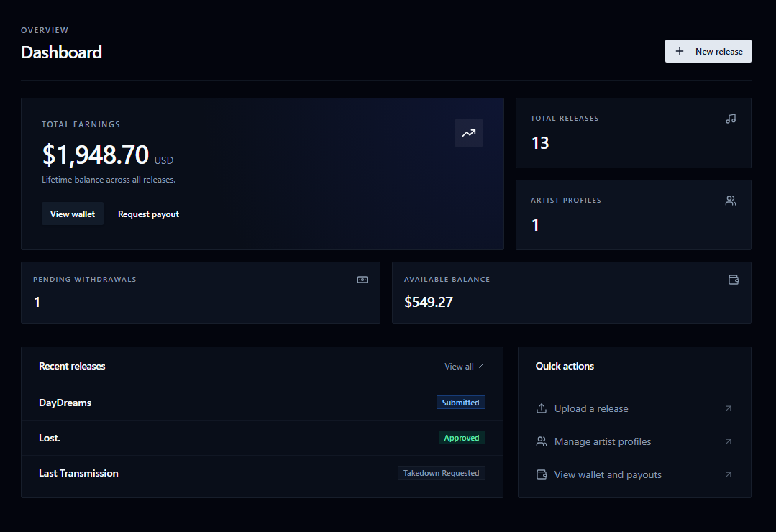Open the Last Transmission release
Viewport: 776px width, 532px height.
pos(262,473)
